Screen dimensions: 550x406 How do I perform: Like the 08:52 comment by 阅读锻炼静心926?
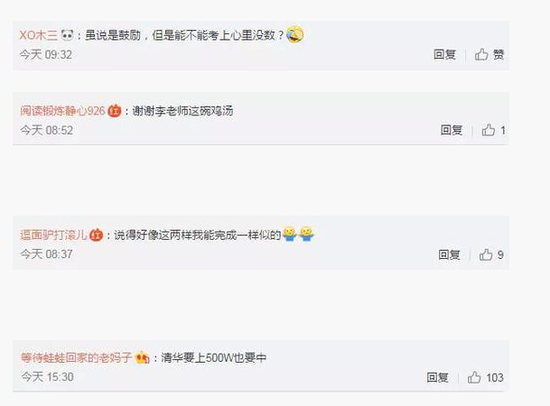point(493,130)
